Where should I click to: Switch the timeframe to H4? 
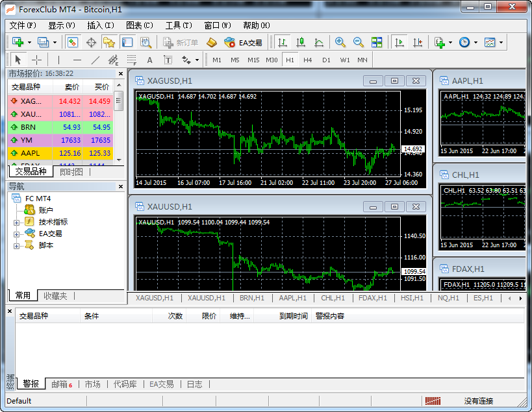point(308,60)
